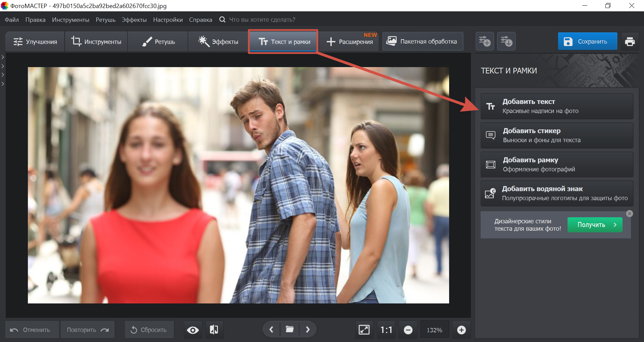The image size is (644, 342).
Task: Choose Добавить стикер option
Action: coord(557,135)
